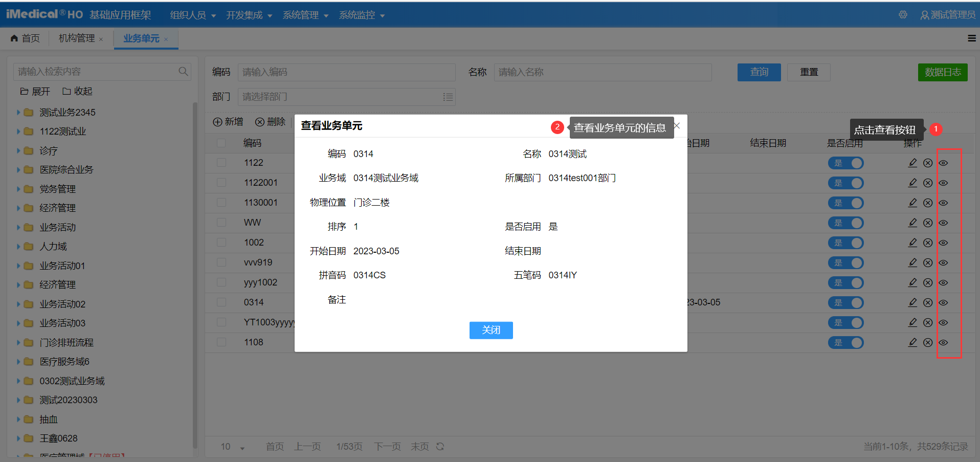
Task: Expand the 人力域 tree node
Action: [18, 247]
